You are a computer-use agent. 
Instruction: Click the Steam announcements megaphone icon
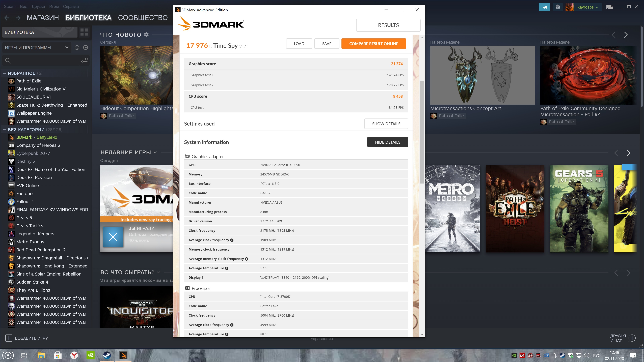(544, 7)
